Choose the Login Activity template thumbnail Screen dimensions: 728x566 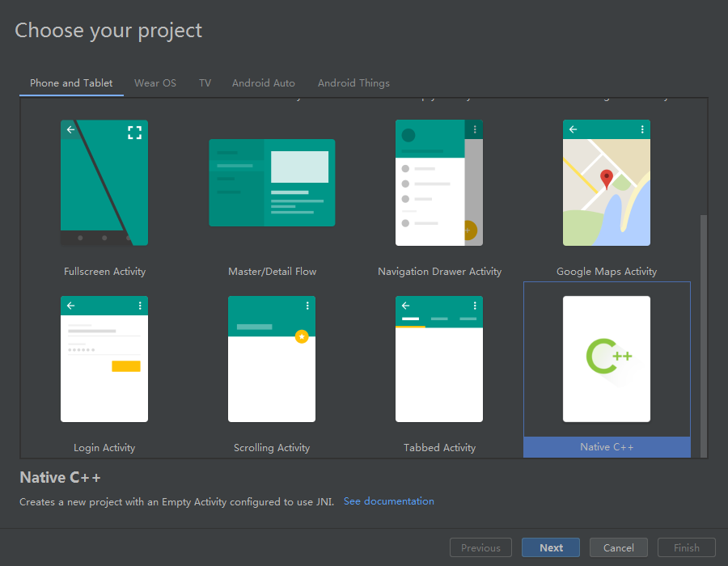[x=104, y=359]
